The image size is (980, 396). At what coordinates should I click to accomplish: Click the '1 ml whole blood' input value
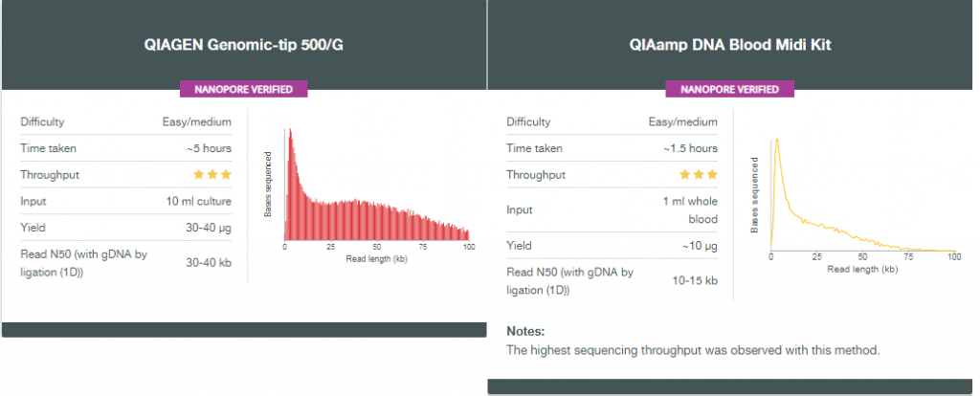click(690, 209)
